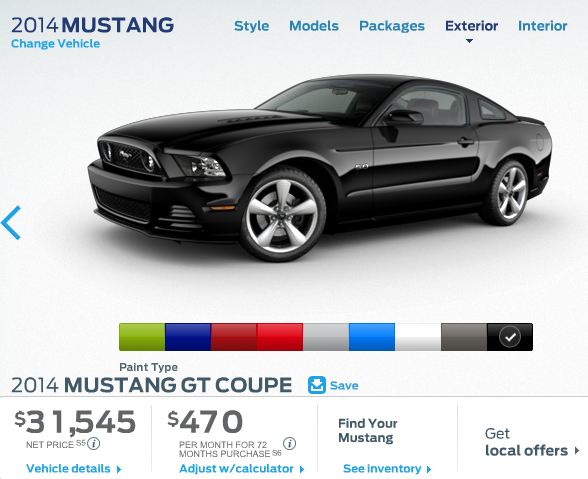Pick the bright red paint swatch

(x=280, y=337)
